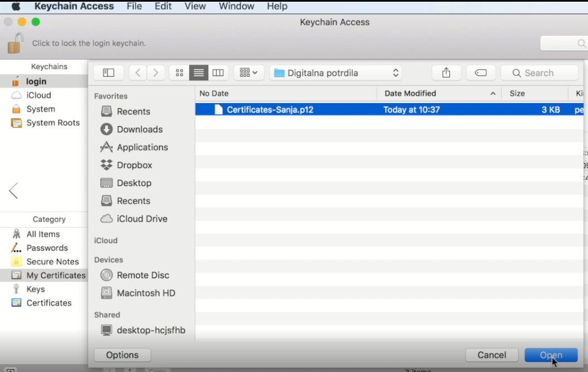
Task: Select the My Certificates category
Action: pos(44,275)
